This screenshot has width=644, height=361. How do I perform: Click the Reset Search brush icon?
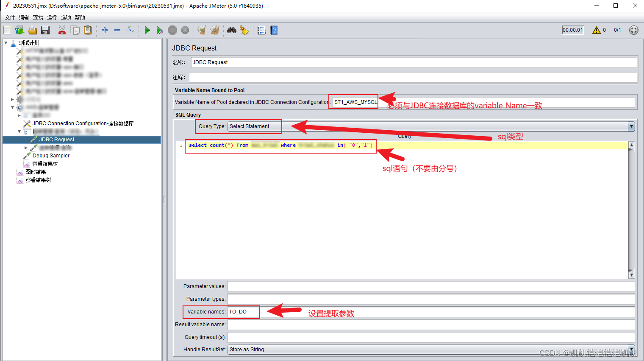coord(244,30)
